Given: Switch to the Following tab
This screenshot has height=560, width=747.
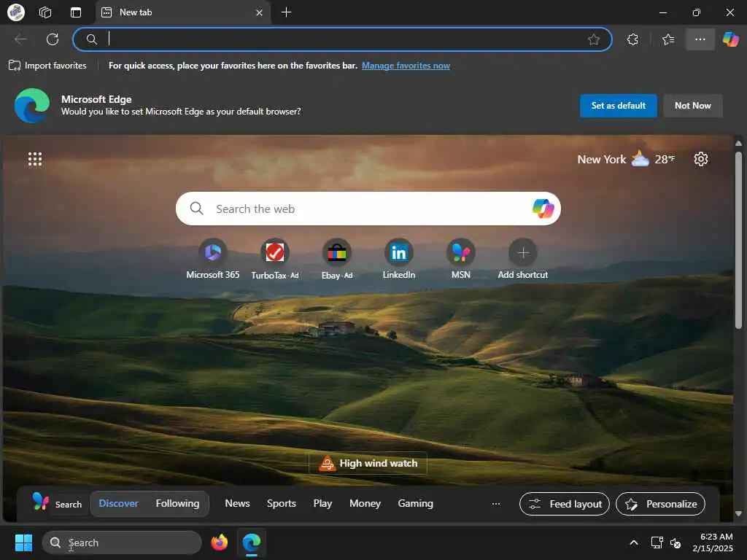Looking at the screenshot, I should pos(177,503).
